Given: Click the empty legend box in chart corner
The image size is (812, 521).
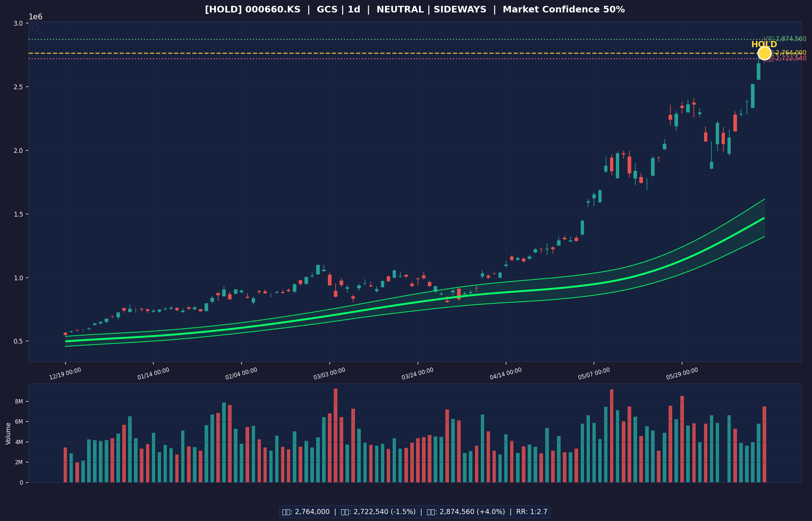Looking at the screenshot, I should pyautogui.click(x=35, y=28).
